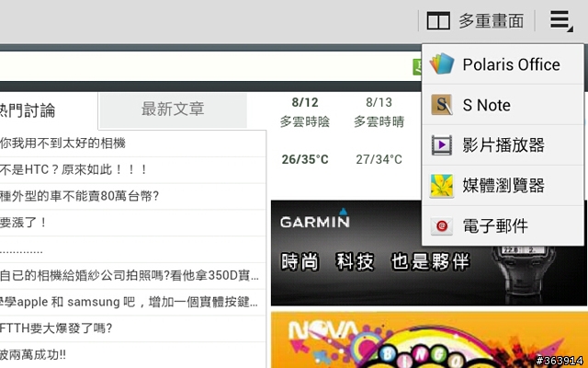Click the 多雲時陰 forecast text

point(305,121)
